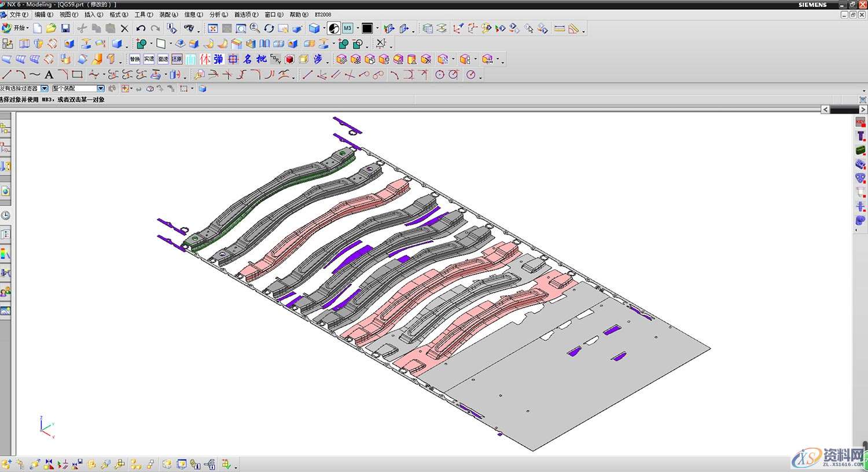Toggle the M3 mode button
The width and height of the screenshot is (868, 472).
pos(347,28)
